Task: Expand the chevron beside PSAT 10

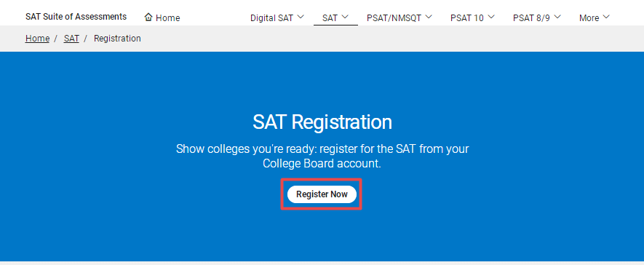Action: pyautogui.click(x=491, y=17)
